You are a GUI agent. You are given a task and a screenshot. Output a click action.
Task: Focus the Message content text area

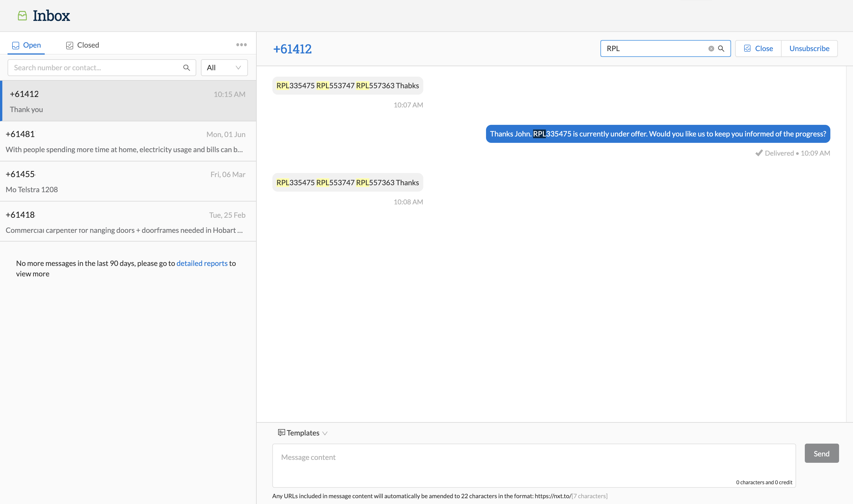[x=534, y=465]
